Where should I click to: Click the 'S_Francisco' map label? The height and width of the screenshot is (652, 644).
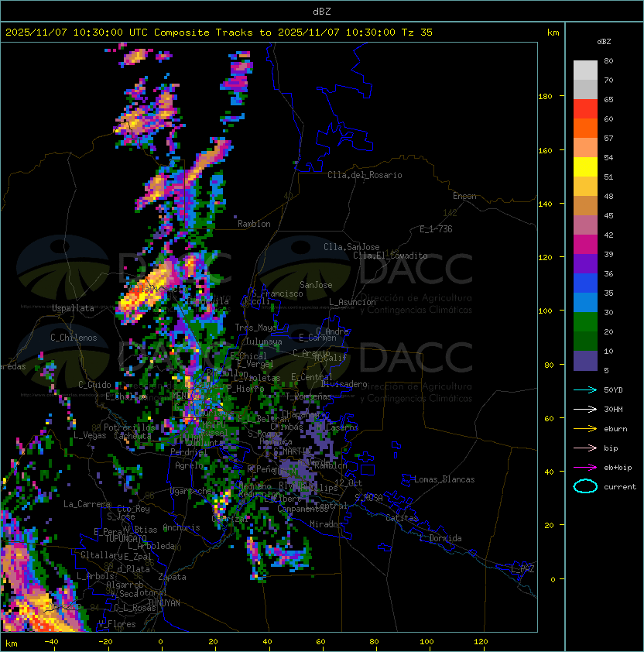(x=277, y=293)
